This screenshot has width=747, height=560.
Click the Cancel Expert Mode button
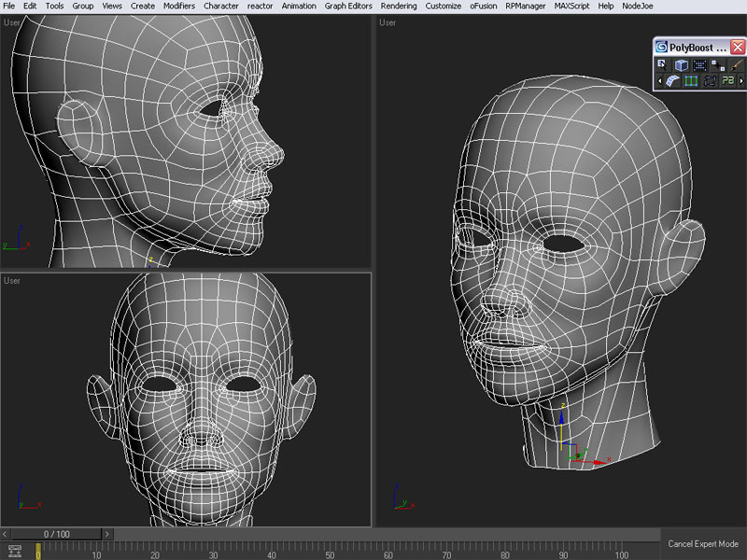point(703,544)
